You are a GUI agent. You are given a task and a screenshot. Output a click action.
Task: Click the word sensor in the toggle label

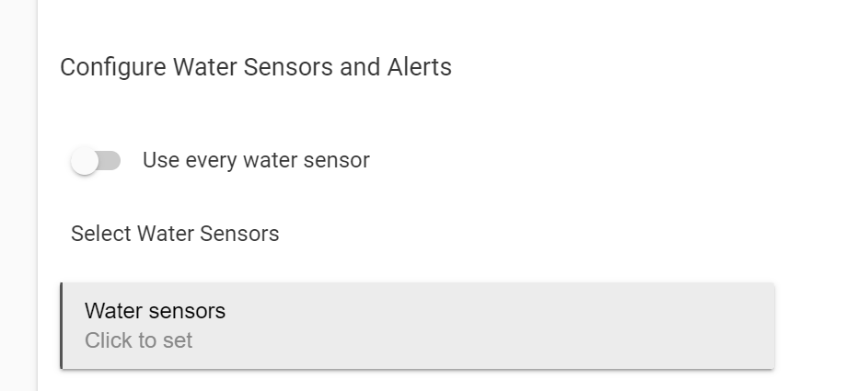point(338,160)
